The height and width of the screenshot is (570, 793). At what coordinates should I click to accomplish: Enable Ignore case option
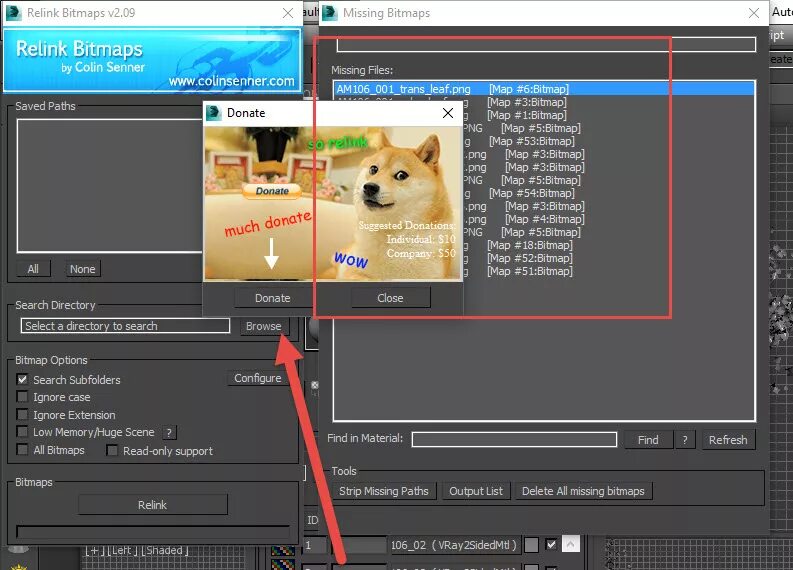[22, 397]
